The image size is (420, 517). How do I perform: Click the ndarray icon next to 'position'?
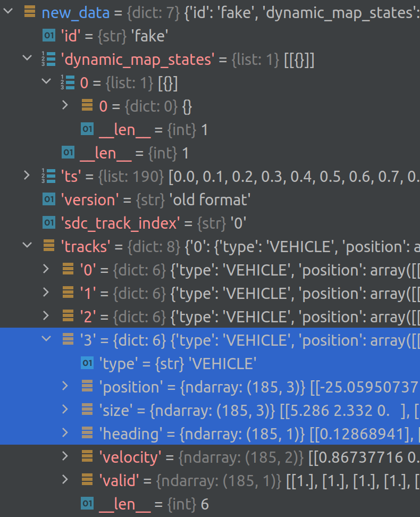coord(86,387)
